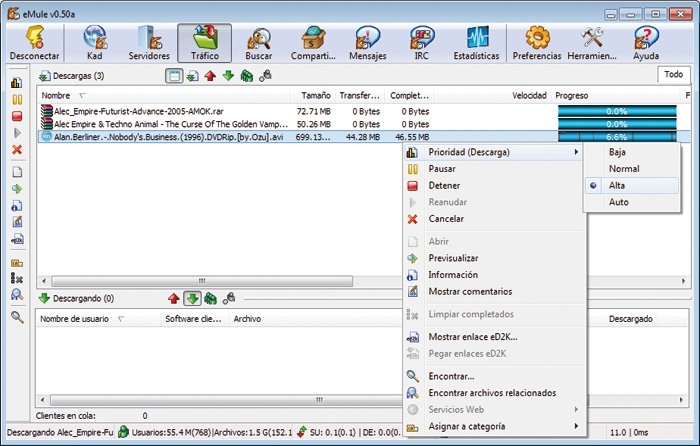This screenshot has width=700, height=446.
Task: Open Preferencias settings
Action: point(537,43)
